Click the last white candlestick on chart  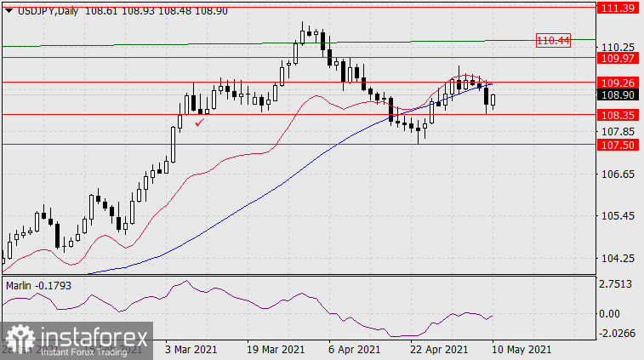click(493, 100)
